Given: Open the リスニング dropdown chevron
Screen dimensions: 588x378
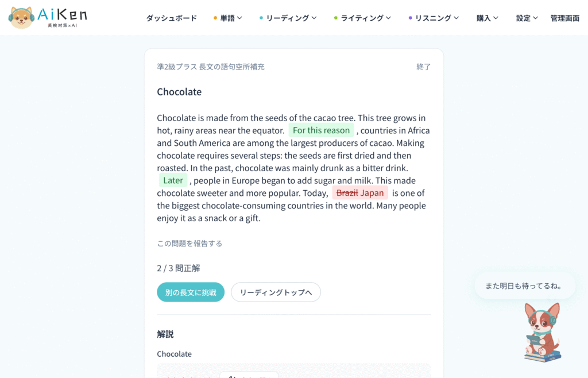Looking at the screenshot, I should click(457, 18).
